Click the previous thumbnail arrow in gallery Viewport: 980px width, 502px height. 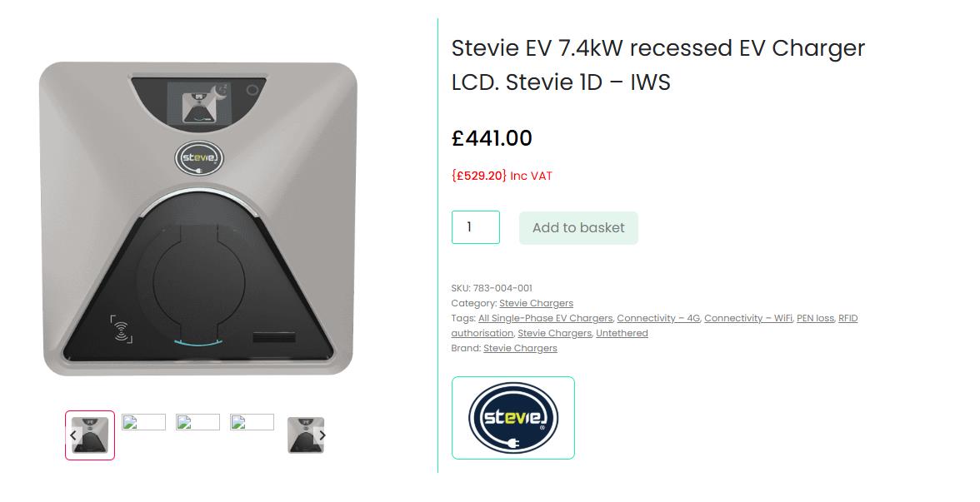click(x=73, y=435)
